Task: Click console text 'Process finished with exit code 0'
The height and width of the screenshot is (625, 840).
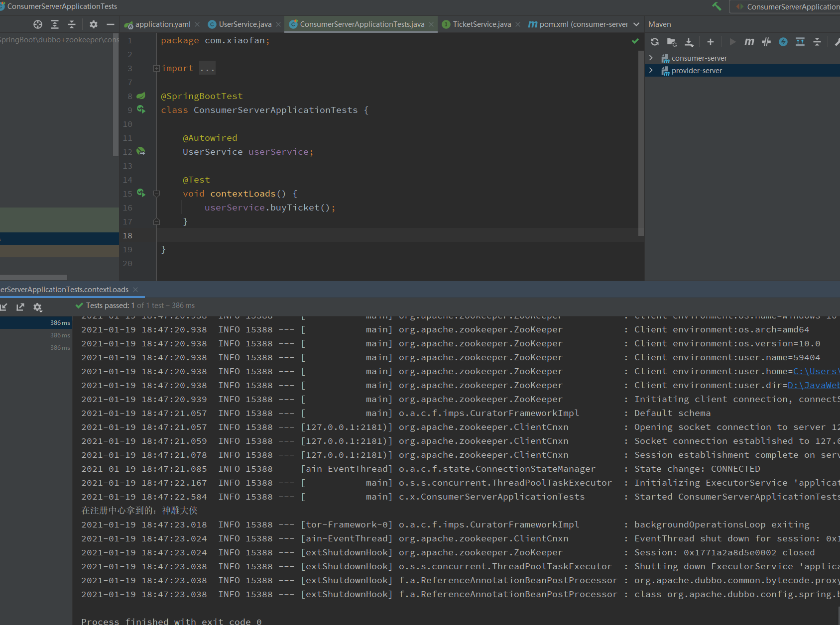Action: pos(171,622)
